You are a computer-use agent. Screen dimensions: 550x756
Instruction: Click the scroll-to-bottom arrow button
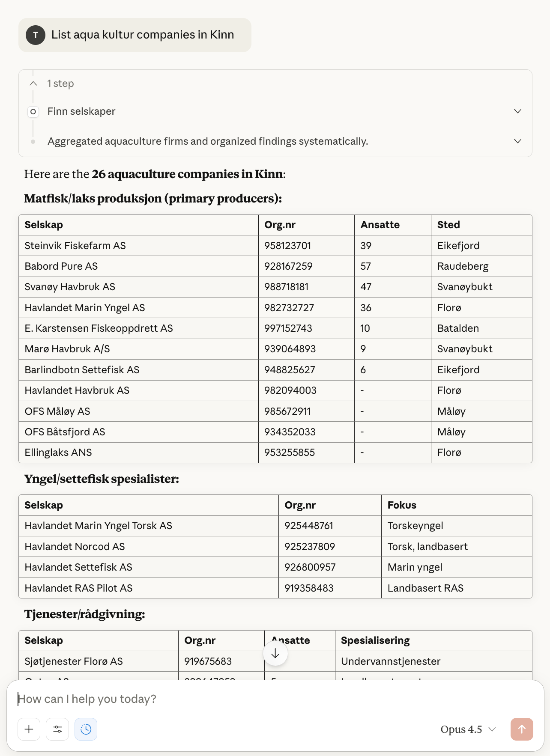(275, 653)
